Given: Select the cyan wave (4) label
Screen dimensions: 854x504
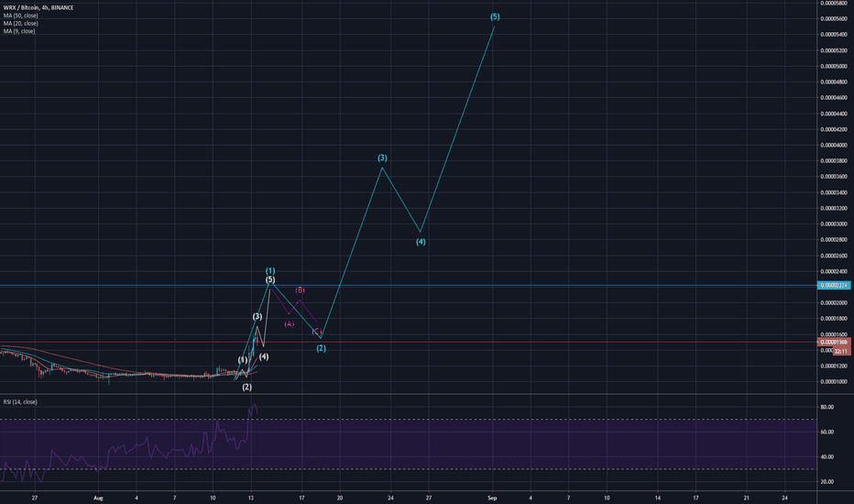Looking at the screenshot, I should point(421,242).
